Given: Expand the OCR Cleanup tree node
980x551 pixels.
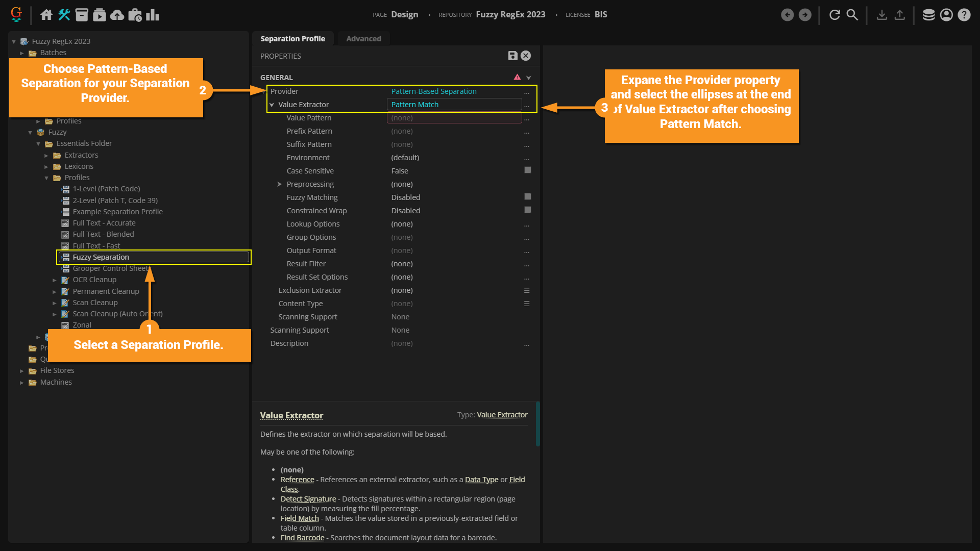Looking at the screenshot, I should [x=55, y=280].
